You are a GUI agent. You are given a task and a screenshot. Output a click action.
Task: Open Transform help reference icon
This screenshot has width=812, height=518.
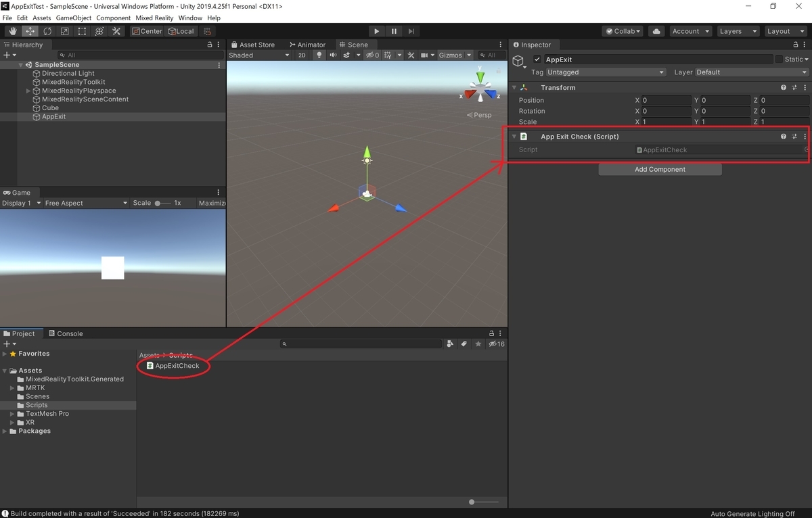784,87
